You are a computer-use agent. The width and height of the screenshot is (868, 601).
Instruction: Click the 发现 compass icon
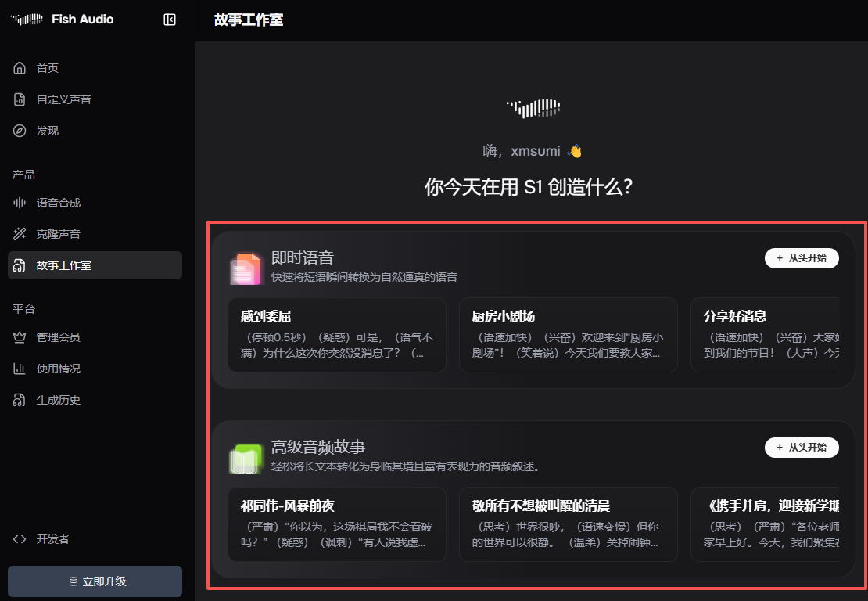[20, 131]
